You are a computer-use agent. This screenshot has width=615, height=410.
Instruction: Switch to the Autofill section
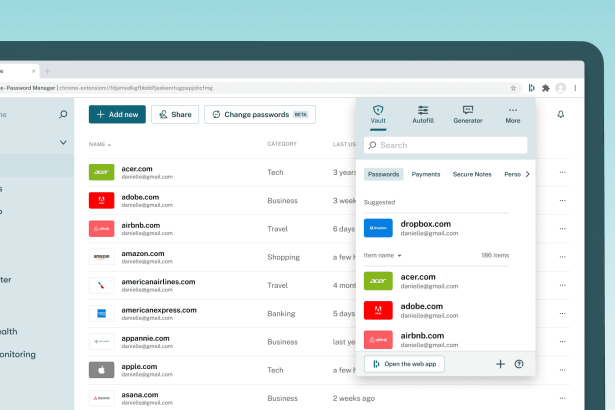tap(423, 113)
